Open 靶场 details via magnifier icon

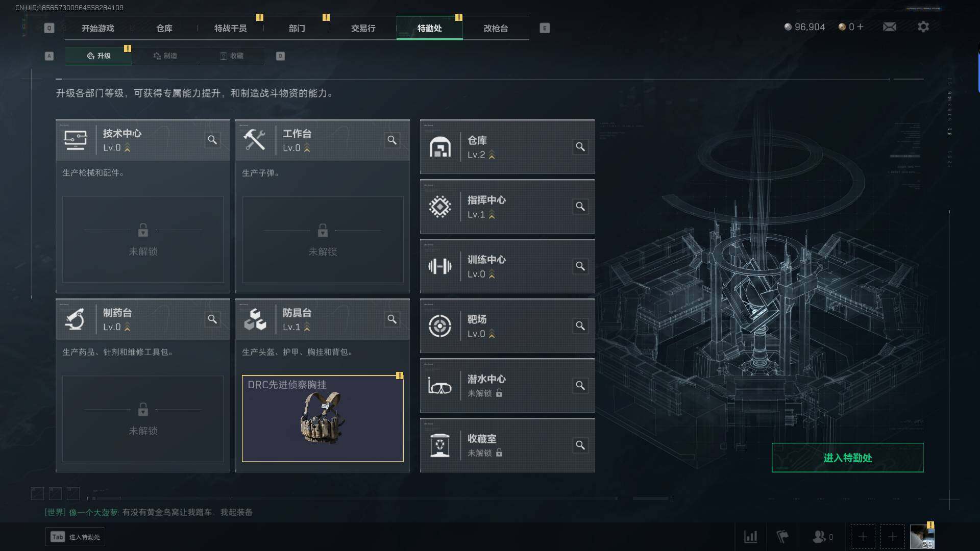[x=580, y=326]
